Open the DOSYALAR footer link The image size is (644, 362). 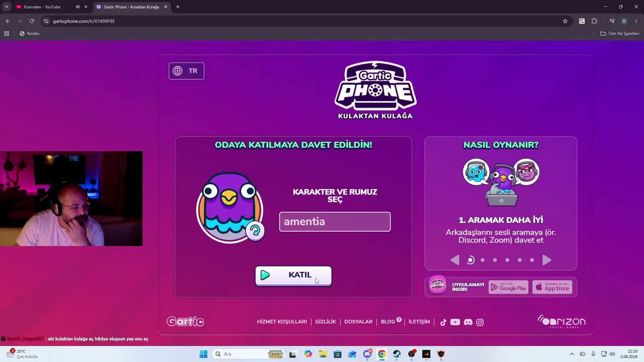pyautogui.click(x=358, y=322)
